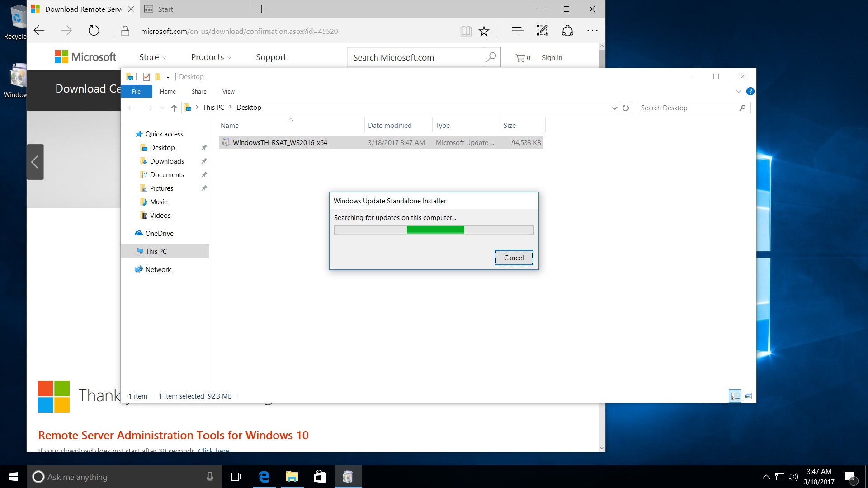Open Explorer Share ribbon tab
This screenshot has width=868, height=488.
(199, 91)
